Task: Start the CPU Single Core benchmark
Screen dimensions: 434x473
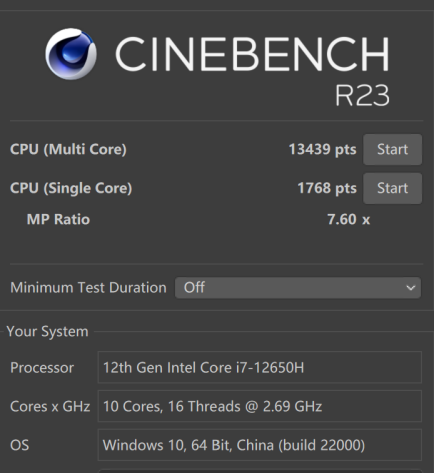Action: (392, 188)
